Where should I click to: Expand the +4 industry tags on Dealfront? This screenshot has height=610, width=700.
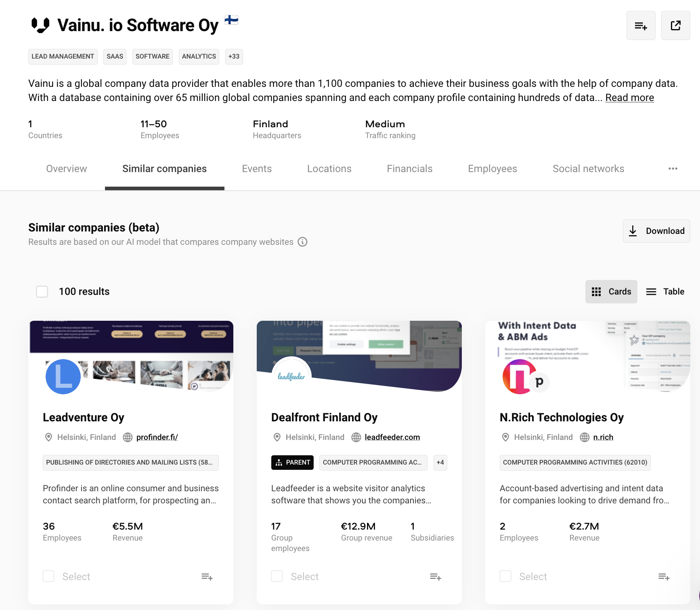pos(440,463)
